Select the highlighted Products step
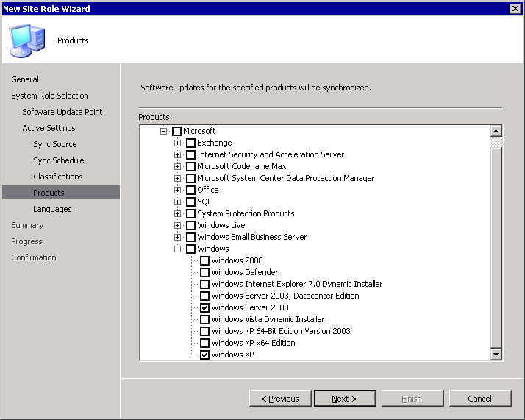The height and width of the screenshot is (420, 525). (x=61, y=192)
